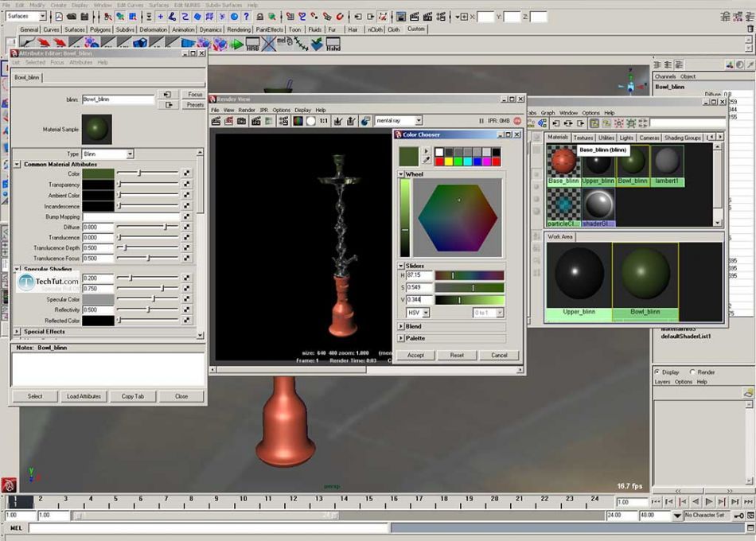This screenshot has width=756, height=541.
Task: Switch to the Shading Groups tab
Action: [x=682, y=138]
